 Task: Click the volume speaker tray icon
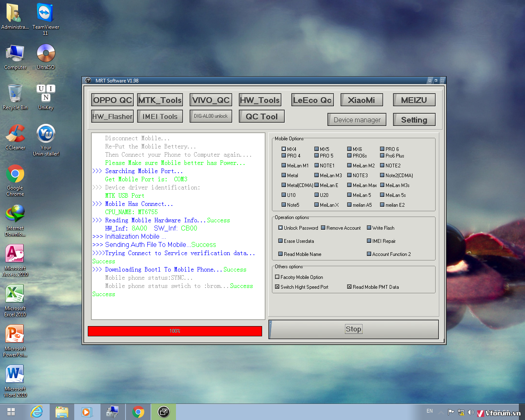pos(470,412)
